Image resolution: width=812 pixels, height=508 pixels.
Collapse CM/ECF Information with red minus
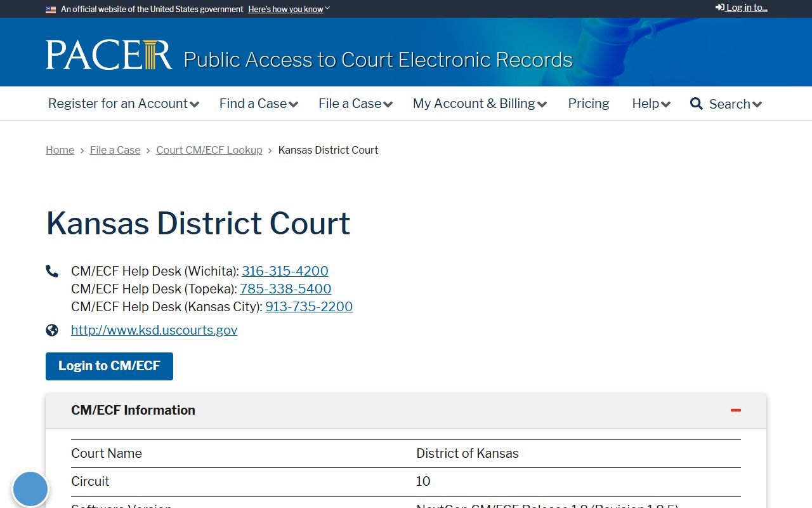[736, 410]
